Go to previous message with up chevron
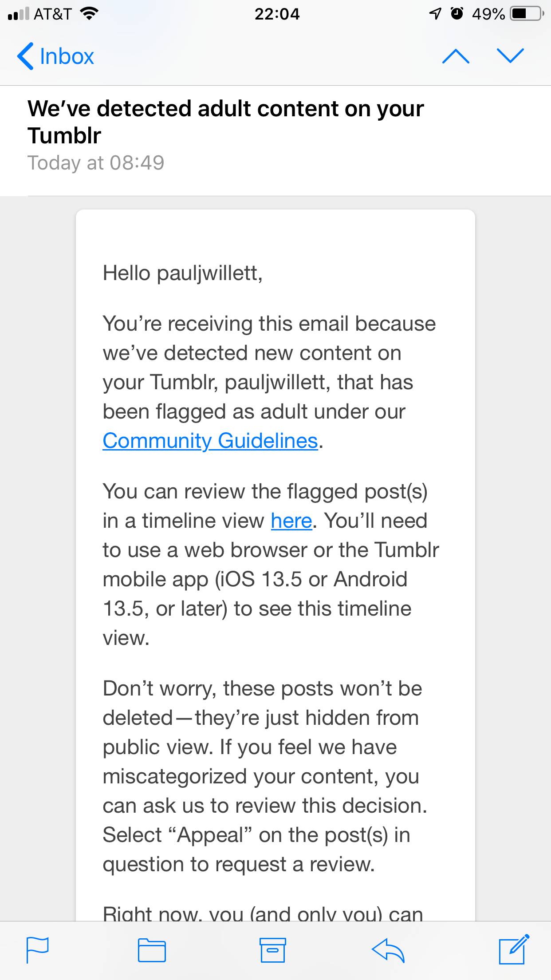The width and height of the screenshot is (551, 980). [456, 56]
